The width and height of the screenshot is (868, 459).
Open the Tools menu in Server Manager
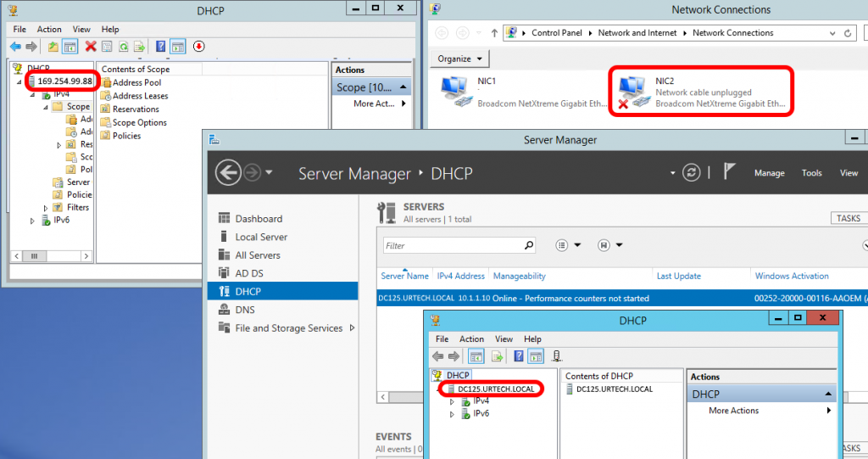pyautogui.click(x=811, y=173)
